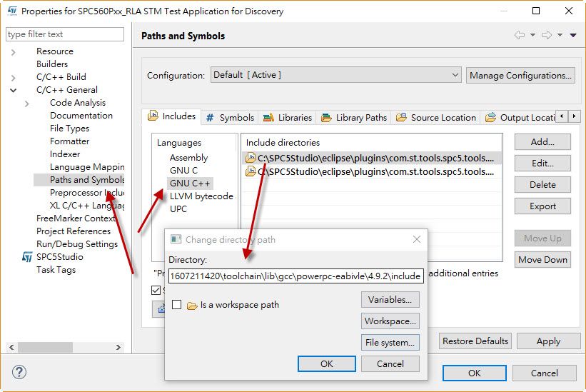
Task: Click Cancel in the Properties window
Action: pyautogui.click(x=544, y=373)
